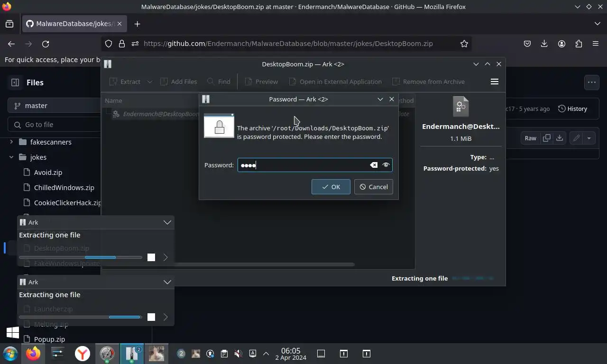Click Go to file search box
607x364 pixels.
coord(54,125)
